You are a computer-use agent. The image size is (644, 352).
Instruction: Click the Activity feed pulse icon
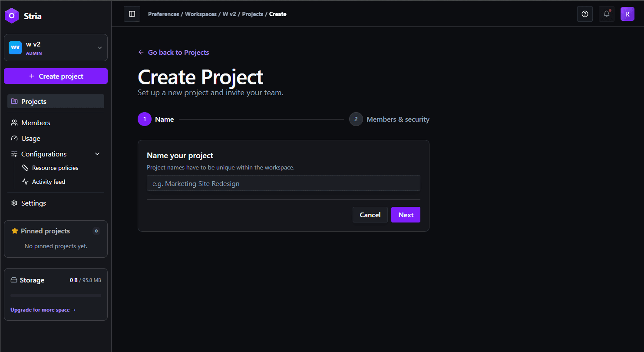tap(25, 182)
